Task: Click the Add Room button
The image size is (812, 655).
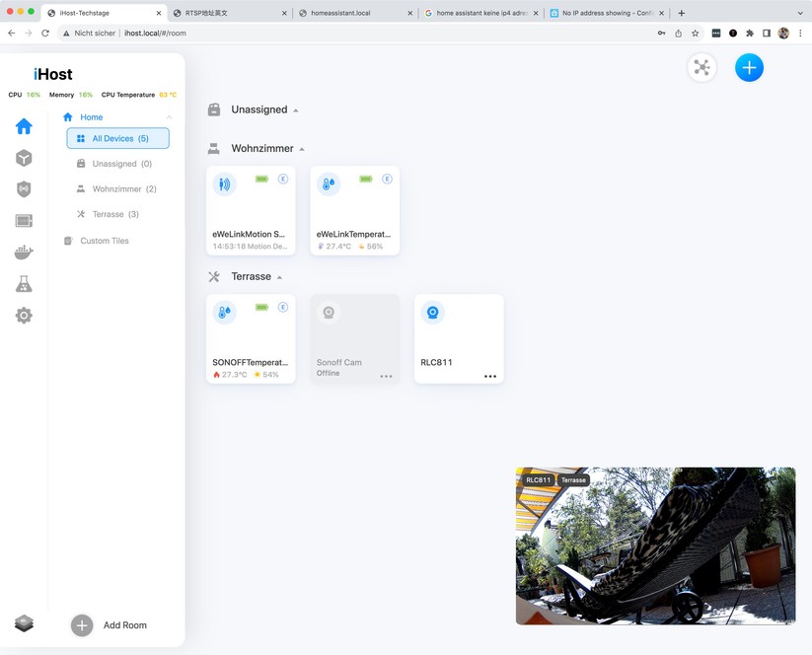Action: coord(106,624)
